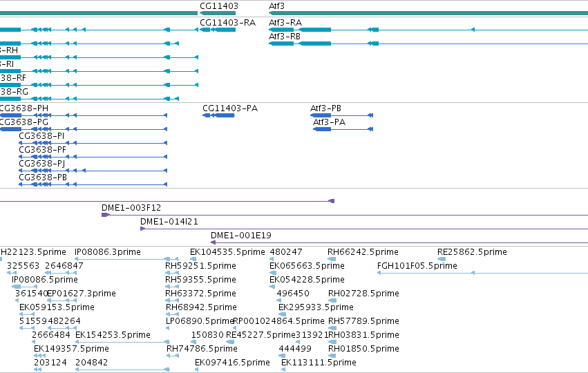Open the RH59251.5prime EST label

[x=200, y=266]
